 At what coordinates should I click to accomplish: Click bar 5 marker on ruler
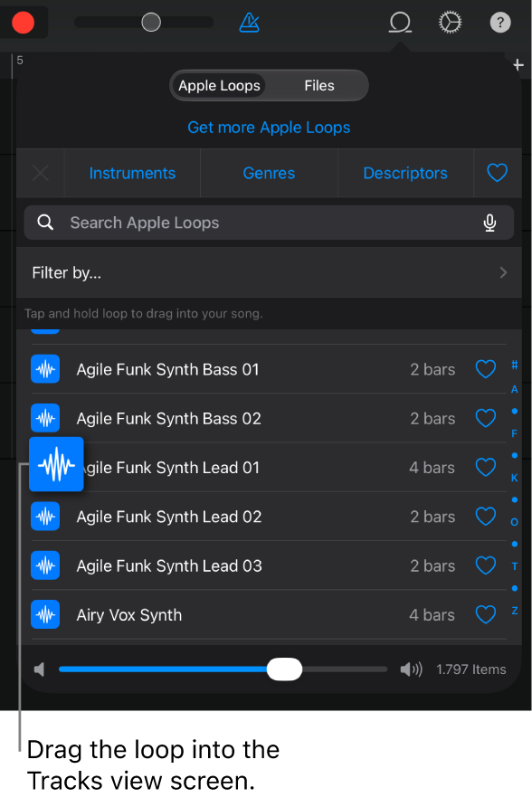[20, 61]
